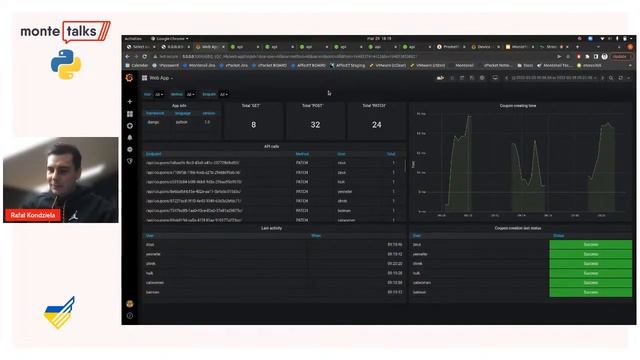
Task: Click the Success status cell for zeus
Action: click(591, 244)
